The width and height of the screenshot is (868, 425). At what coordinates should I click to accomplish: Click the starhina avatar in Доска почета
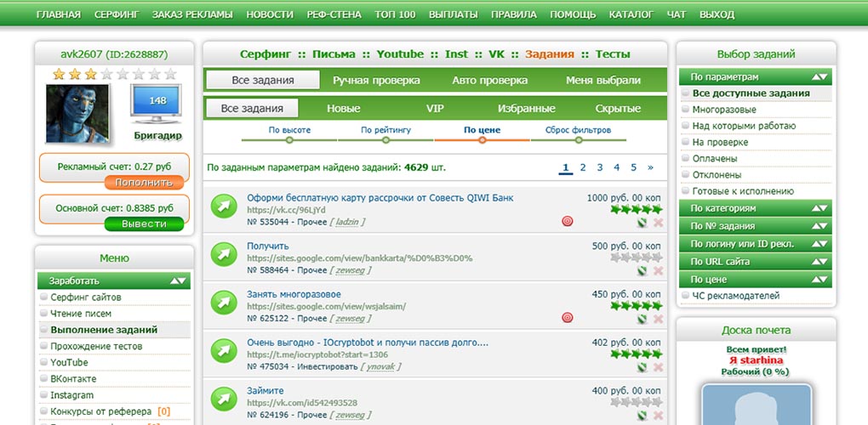757,404
